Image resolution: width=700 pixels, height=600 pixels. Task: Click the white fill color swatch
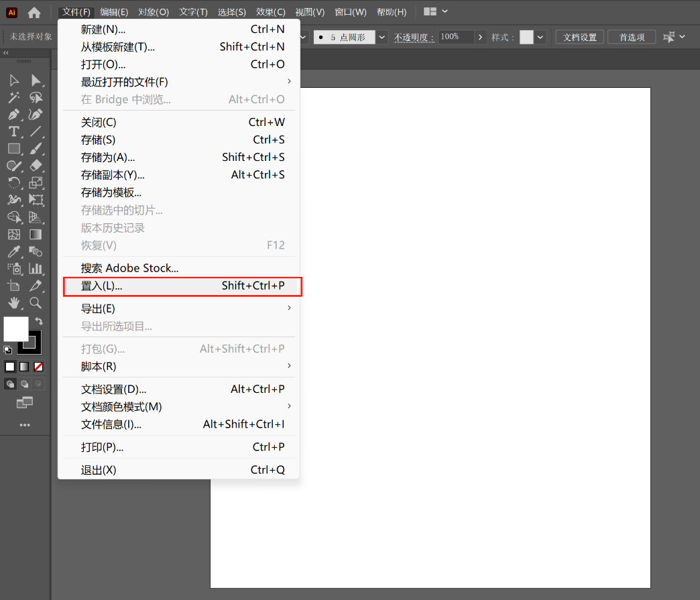point(15,328)
